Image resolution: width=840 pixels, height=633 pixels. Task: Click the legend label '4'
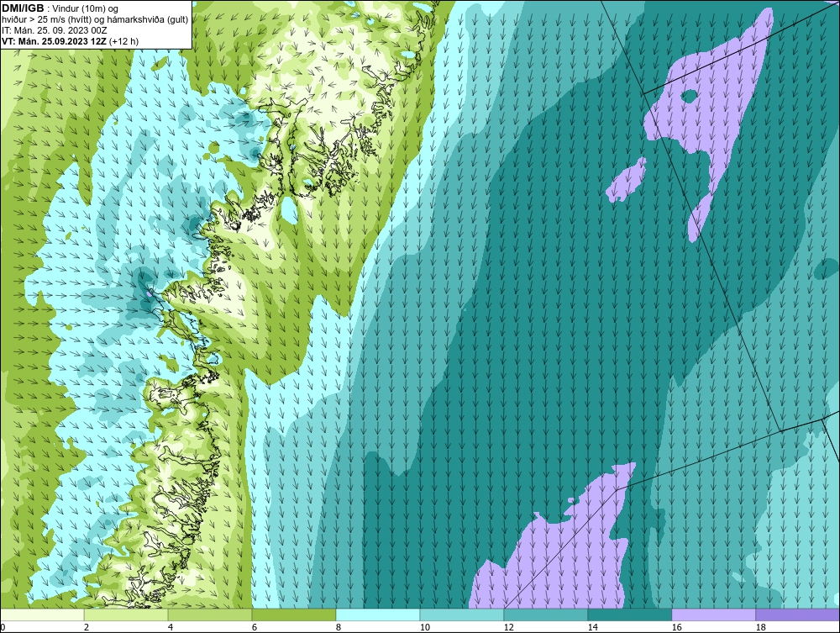coord(171,627)
